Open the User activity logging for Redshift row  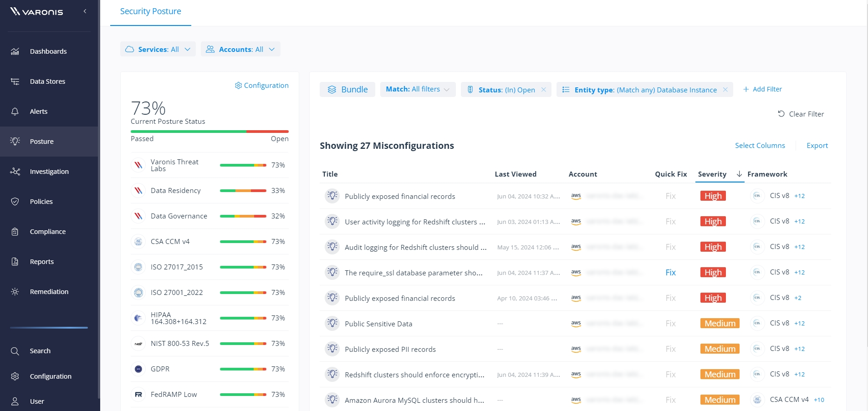pos(575,222)
